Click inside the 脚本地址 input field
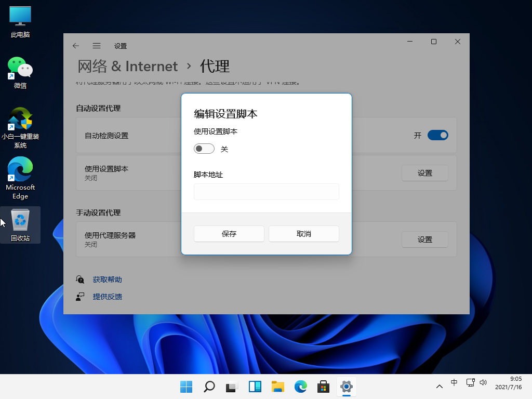The image size is (532, 399). coord(266,192)
